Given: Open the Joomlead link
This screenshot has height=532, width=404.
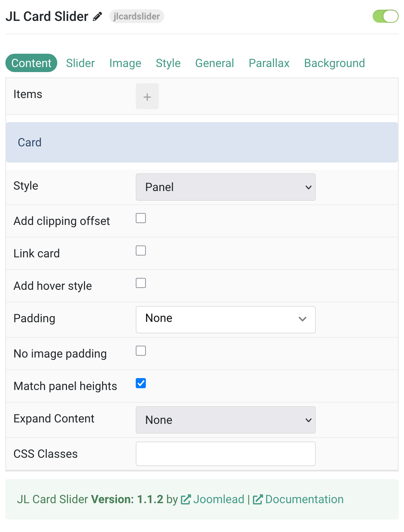Looking at the screenshot, I should click(x=219, y=499).
